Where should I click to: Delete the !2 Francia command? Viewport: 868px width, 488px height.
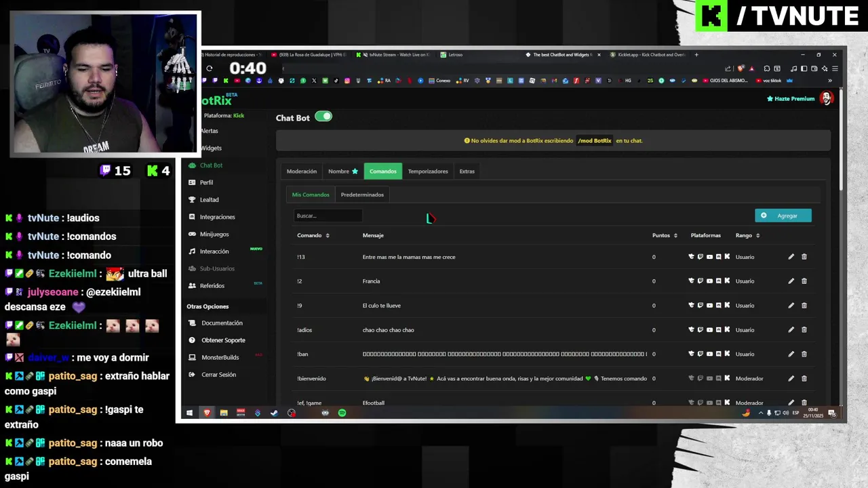804,281
